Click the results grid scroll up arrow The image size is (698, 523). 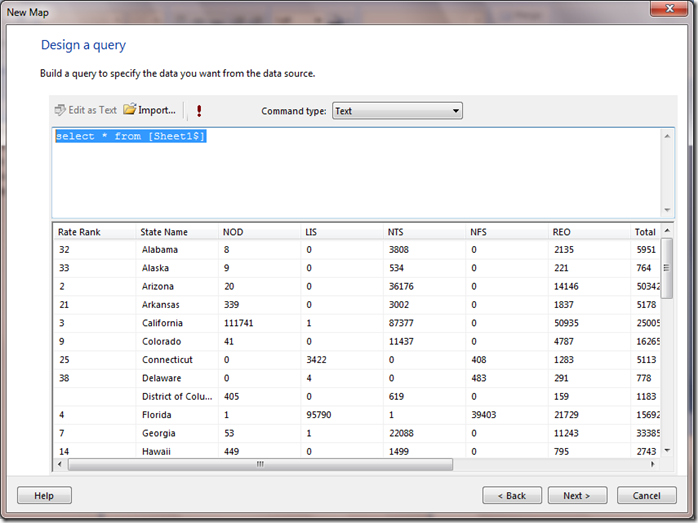[667, 230]
